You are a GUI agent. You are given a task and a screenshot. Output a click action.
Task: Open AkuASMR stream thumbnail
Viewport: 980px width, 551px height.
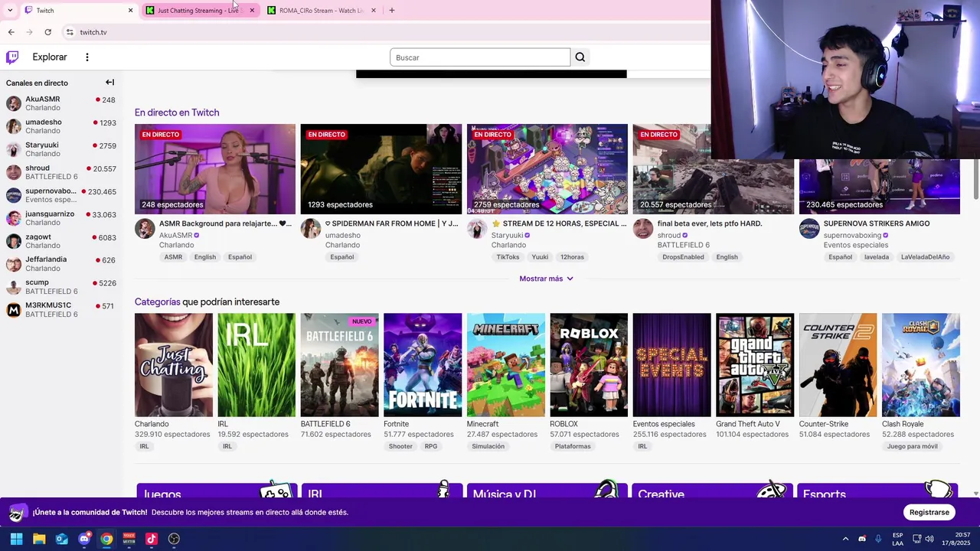215,169
